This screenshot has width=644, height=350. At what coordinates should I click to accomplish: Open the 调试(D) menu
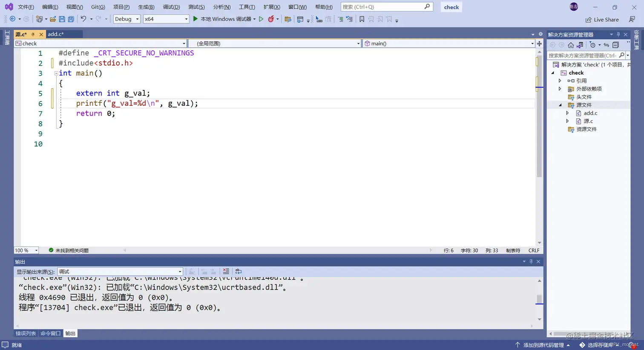point(171,7)
